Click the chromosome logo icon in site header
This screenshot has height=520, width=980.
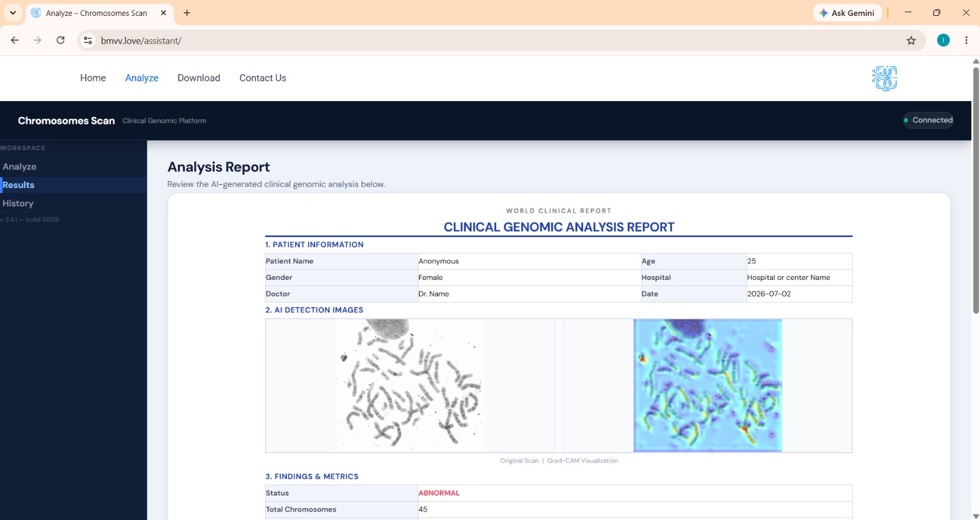884,78
